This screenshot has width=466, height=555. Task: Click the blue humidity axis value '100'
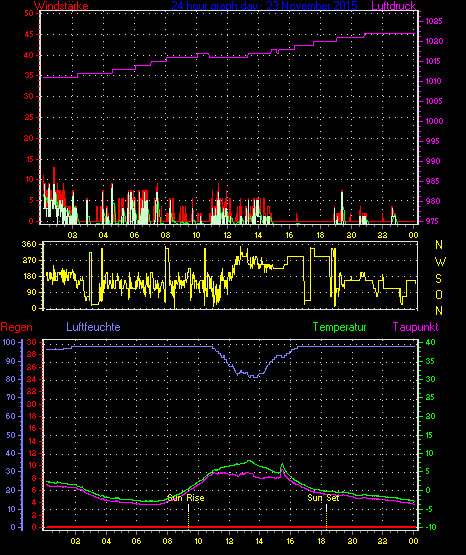9,342
